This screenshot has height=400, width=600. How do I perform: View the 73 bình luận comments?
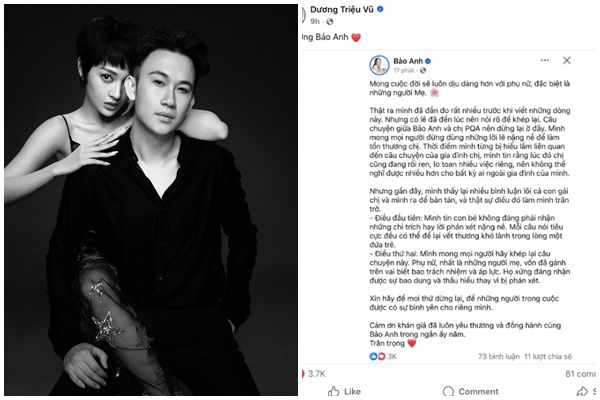tap(499, 356)
